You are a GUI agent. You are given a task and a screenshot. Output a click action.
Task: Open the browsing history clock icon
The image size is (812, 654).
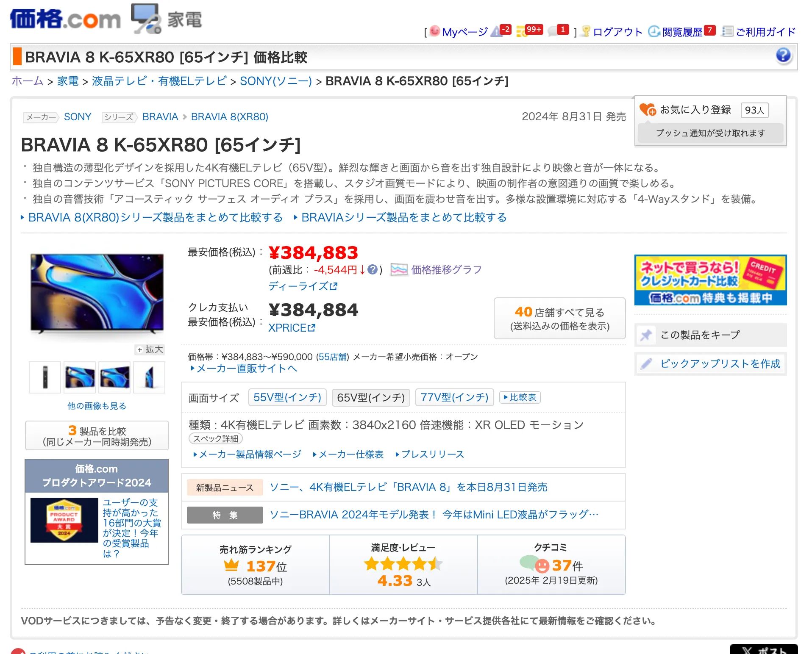click(x=654, y=32)
